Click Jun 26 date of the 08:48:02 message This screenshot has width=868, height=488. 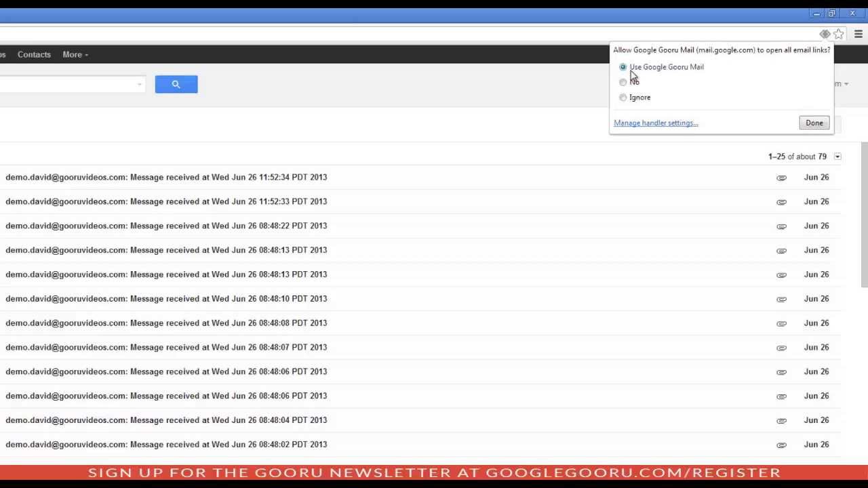[x=816, y=444]
